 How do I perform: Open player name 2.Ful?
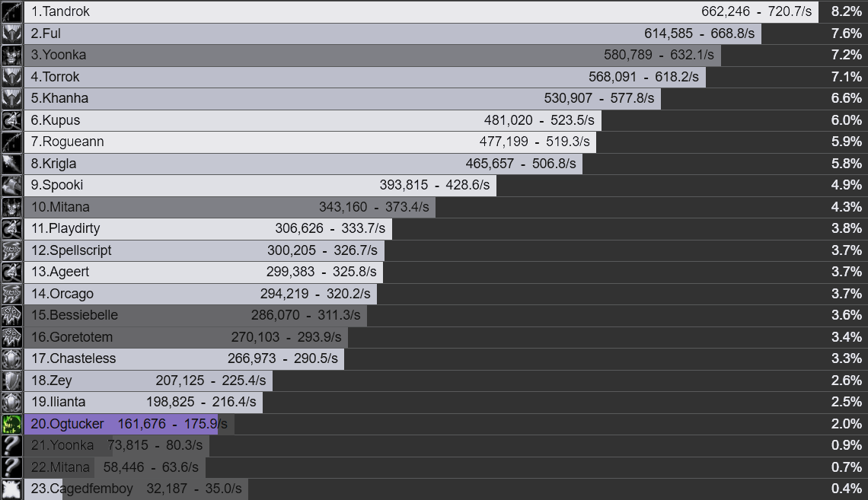pyautogui.click(x=46, y=33)
